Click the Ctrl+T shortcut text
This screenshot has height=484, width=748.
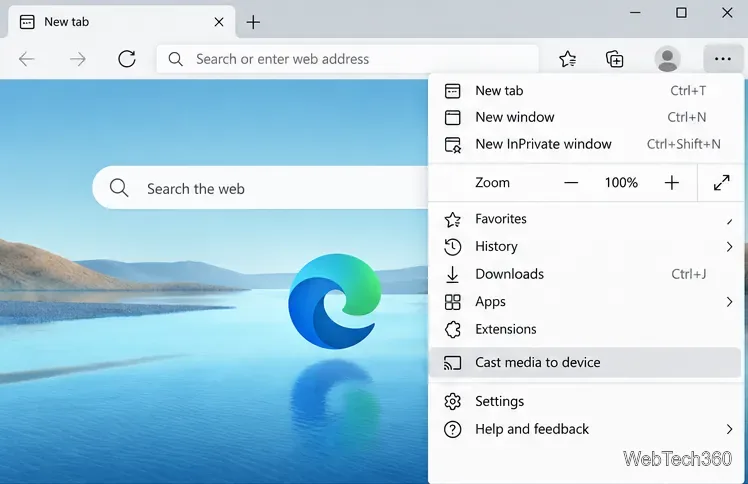[688, 91]
